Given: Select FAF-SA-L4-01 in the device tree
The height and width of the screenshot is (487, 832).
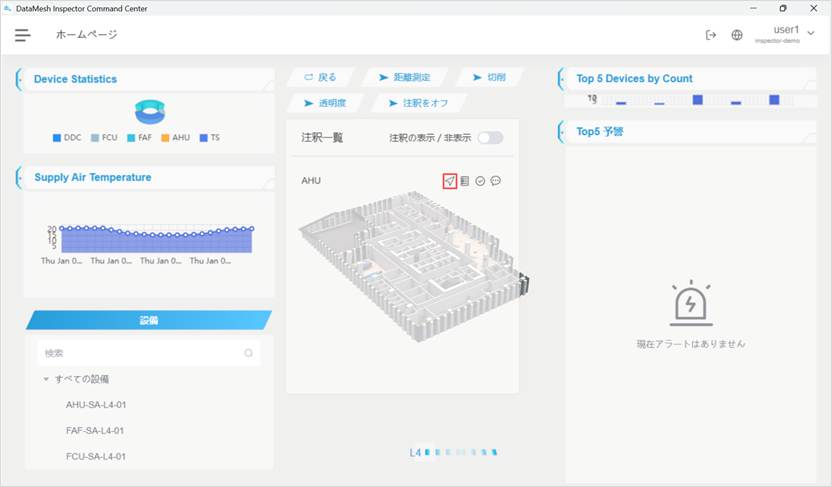Looking at the screenshot, I should pyautogui.click(x=95, y=431).
